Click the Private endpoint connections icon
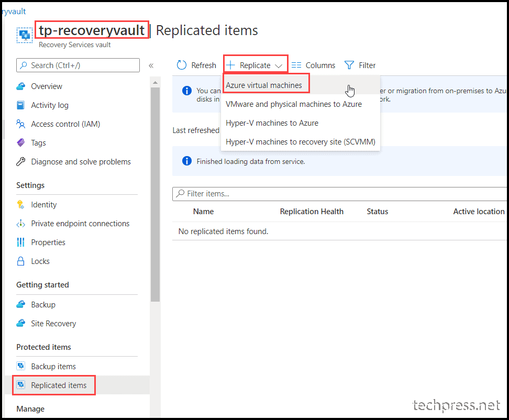 pyautogui.click(x=20, y=223)
